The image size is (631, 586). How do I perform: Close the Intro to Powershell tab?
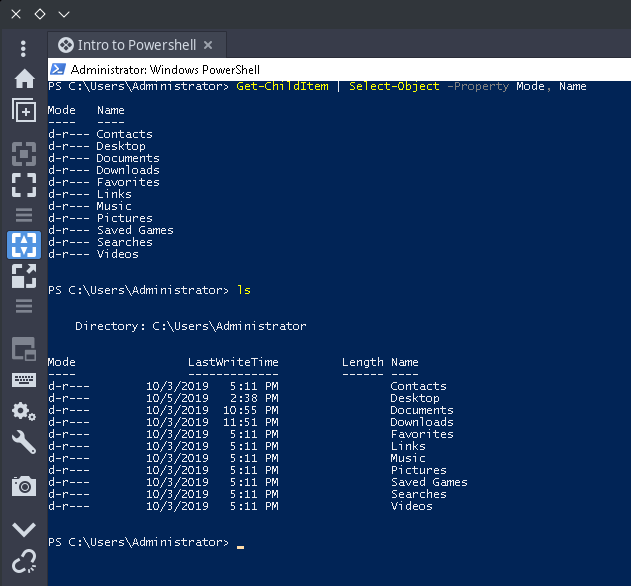[208, 45]
